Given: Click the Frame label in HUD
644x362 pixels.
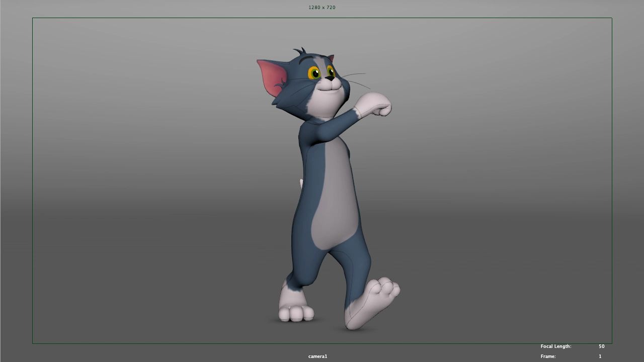Looking at the screenshot, I should (x=548, y=356).
